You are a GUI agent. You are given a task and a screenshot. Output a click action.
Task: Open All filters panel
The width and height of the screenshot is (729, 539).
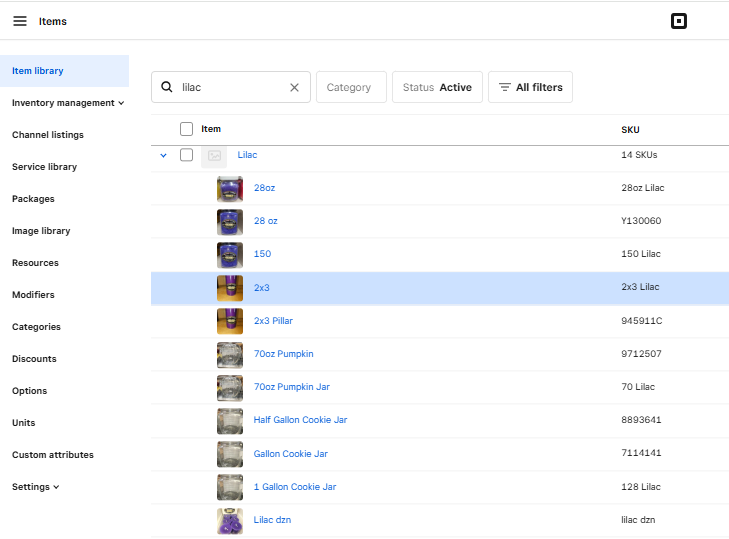click(x=530, y=87)
